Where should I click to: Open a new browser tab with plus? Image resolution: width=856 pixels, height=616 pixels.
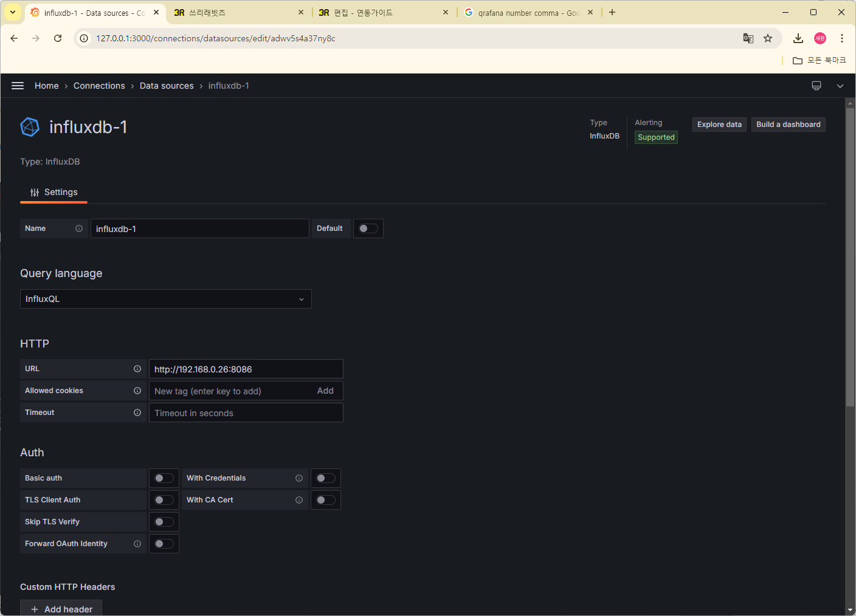[x=612, y=12]
